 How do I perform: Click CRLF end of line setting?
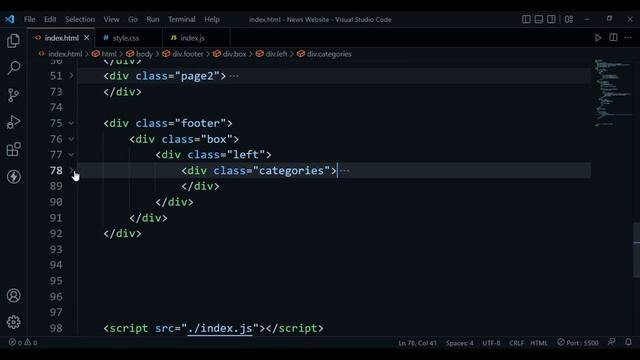(516, 343)
